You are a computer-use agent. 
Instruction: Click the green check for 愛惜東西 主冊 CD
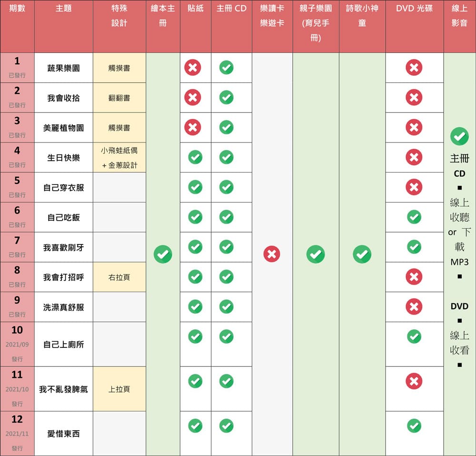(x=227, y=426)
